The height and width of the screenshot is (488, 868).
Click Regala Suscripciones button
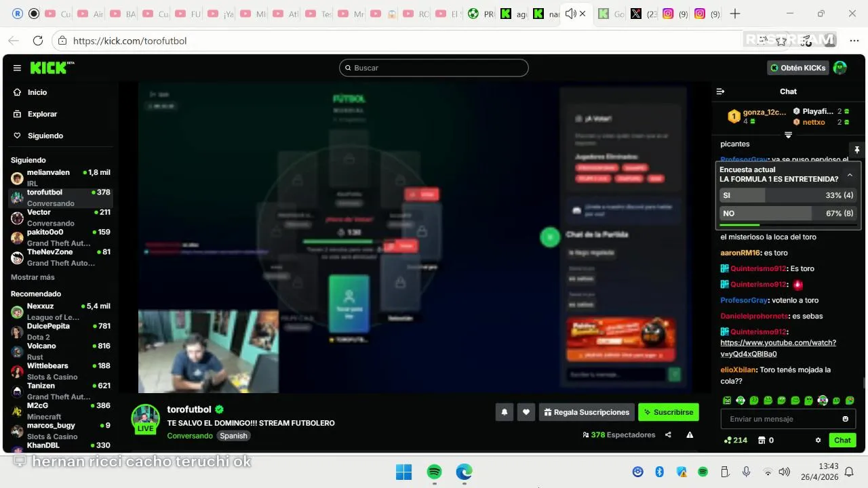587,412
